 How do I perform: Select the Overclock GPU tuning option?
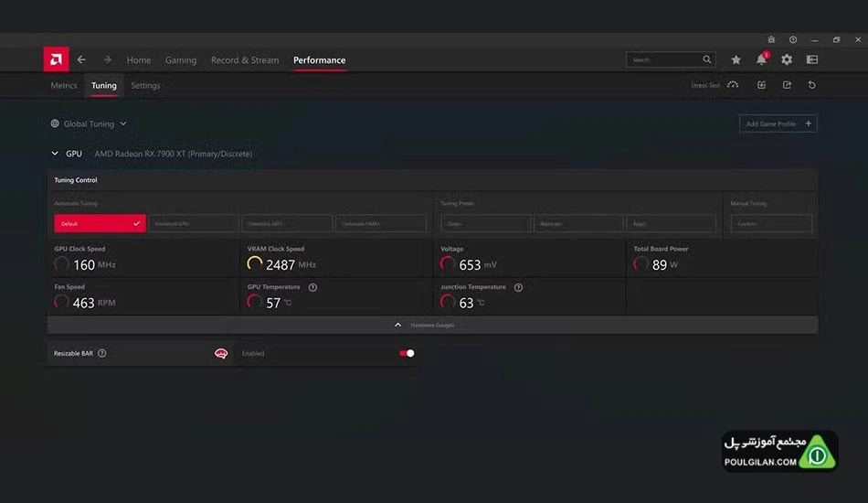click(x=287, y=224)
